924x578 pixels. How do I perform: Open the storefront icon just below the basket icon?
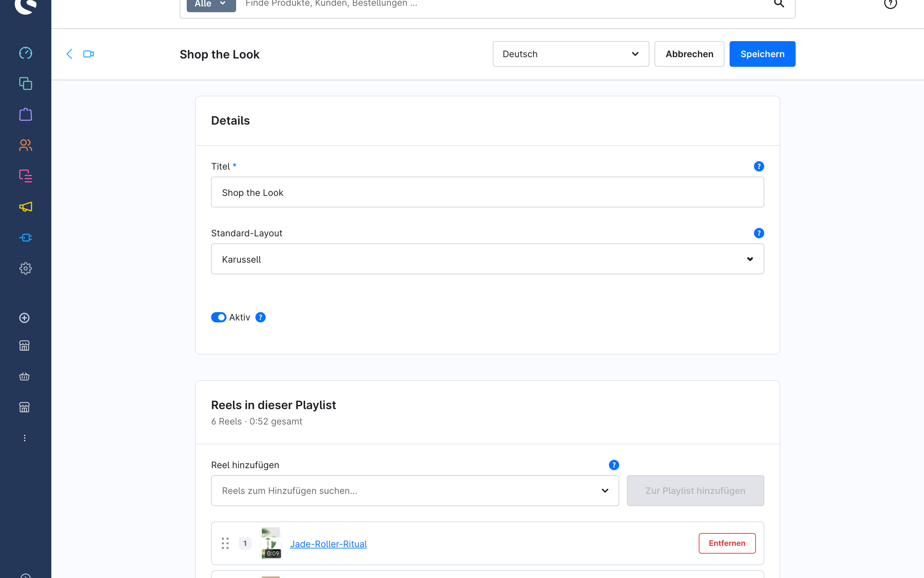pyautogui.click(x=24, y=407)
